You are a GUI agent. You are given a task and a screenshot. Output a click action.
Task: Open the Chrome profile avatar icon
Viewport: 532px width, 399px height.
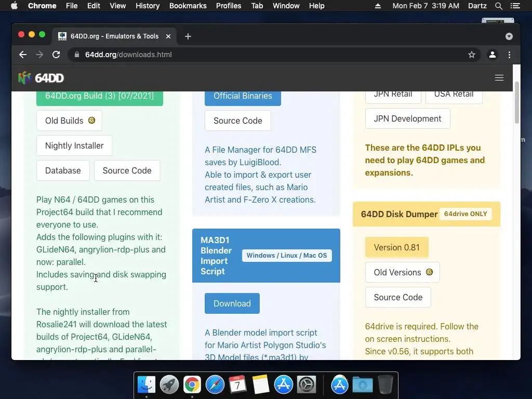click(x=493, y=55)
